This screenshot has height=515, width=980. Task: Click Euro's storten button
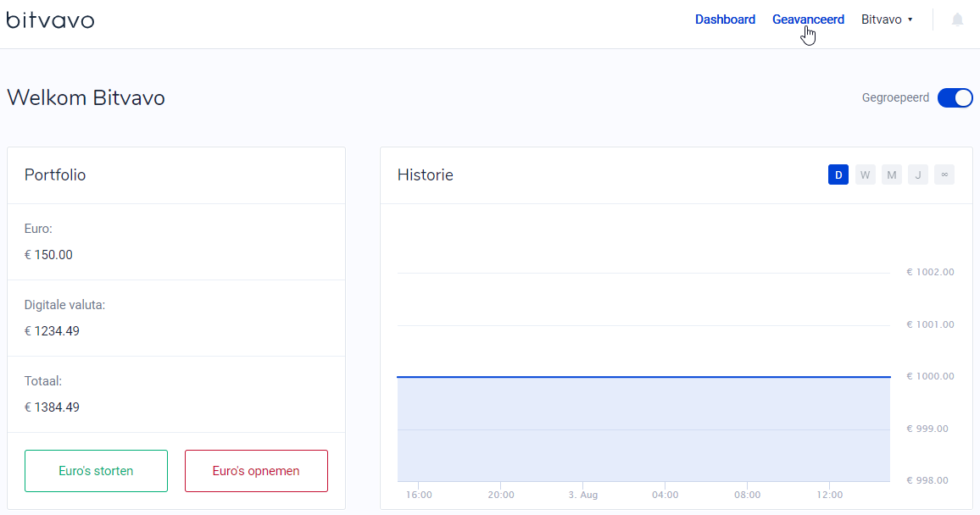point(97,471)
